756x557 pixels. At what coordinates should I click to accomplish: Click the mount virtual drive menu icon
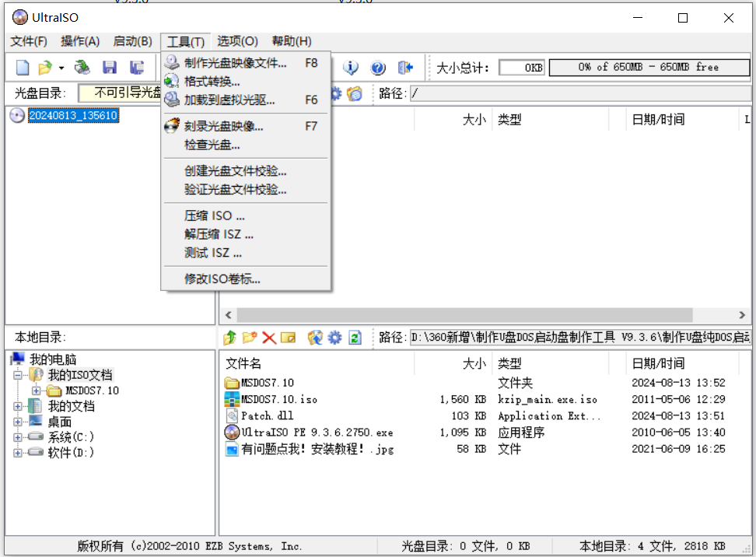tap(172, 100)
